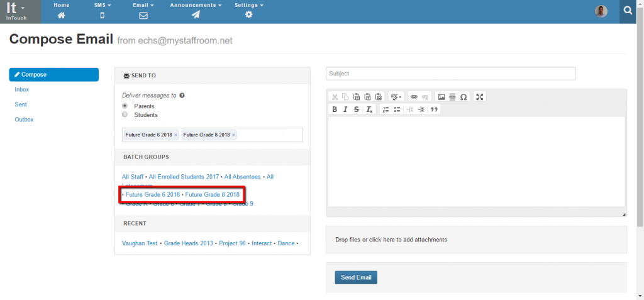Insert a horizontal line in the message
This screenshot has width=644, height=300.
pyautogui.click(x=452, y=97)
